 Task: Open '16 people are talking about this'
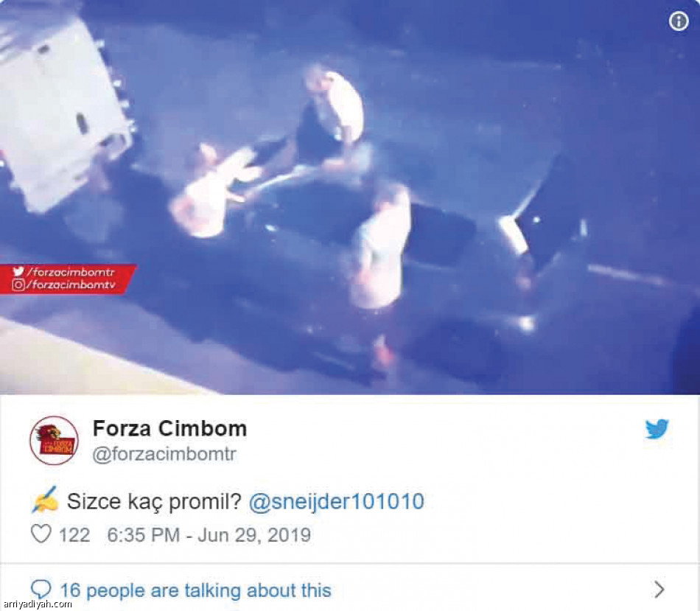tap(195, 590)
